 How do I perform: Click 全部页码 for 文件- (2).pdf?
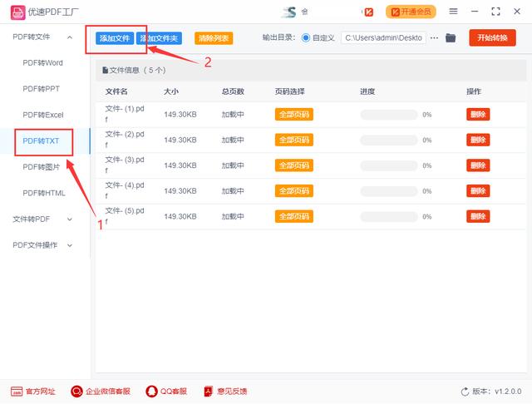[294, 140]
